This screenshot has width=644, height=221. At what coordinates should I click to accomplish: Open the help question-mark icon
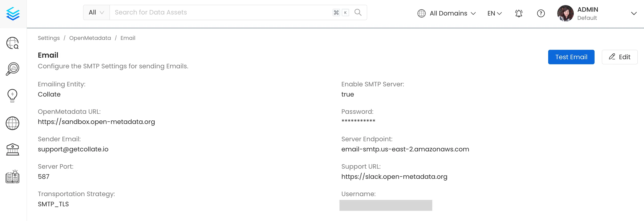click(541, 13)
